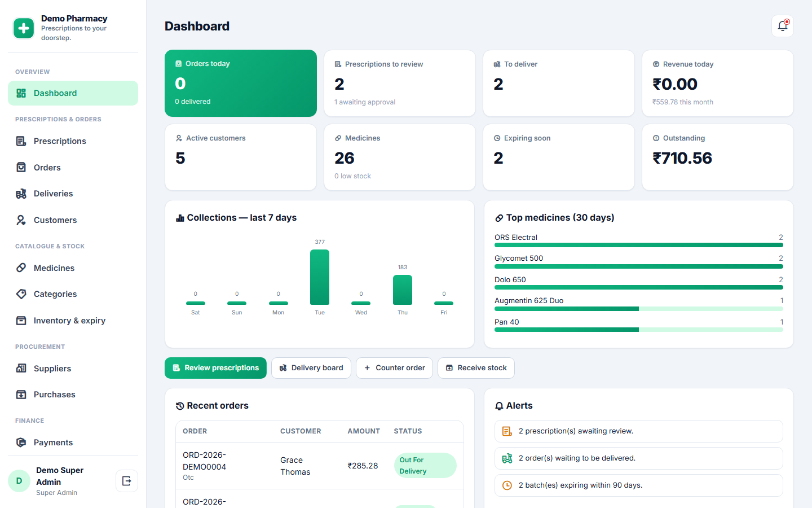
Task: Click the Medicines pill icon in sidebar
Action: pyautogui.click(x=21, y=268)
